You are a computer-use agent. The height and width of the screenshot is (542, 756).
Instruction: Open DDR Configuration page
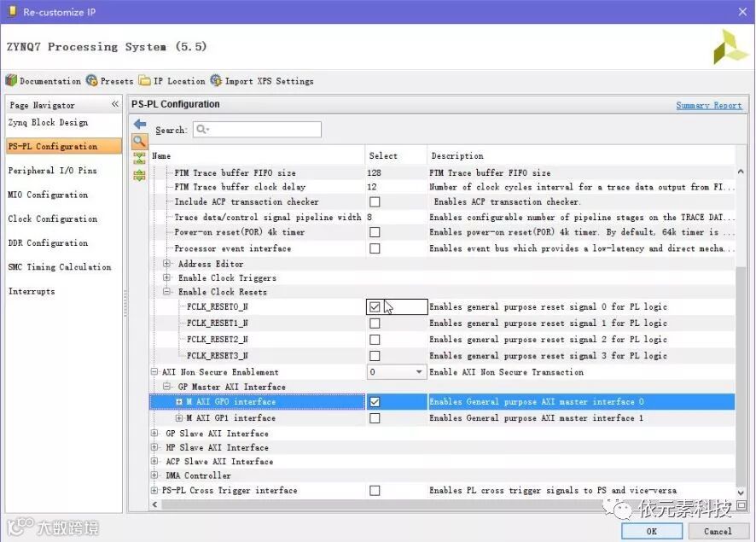point(48,243)
